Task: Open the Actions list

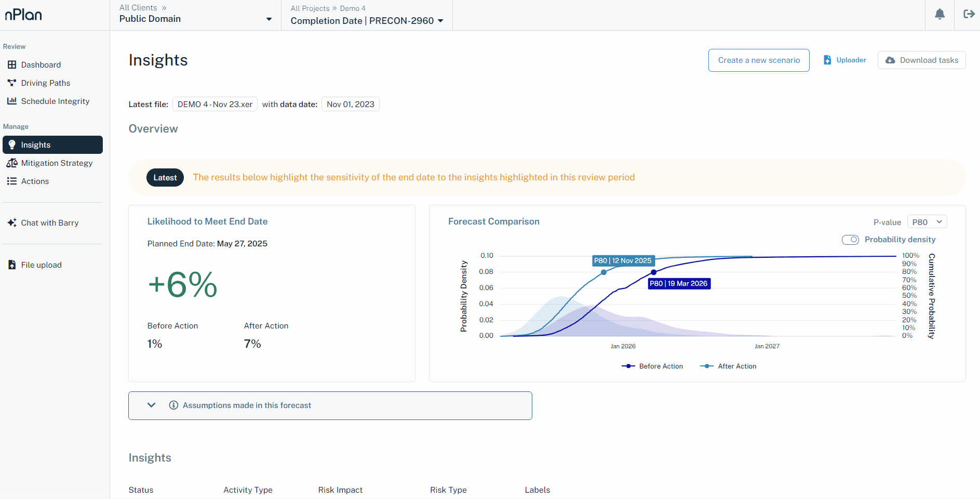Action: 35,181
